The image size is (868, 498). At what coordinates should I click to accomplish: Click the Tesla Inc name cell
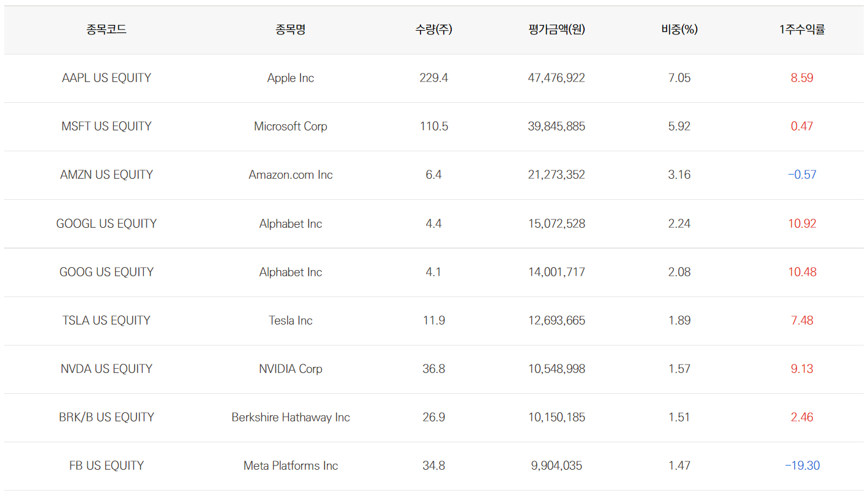(x=291, y=320)
